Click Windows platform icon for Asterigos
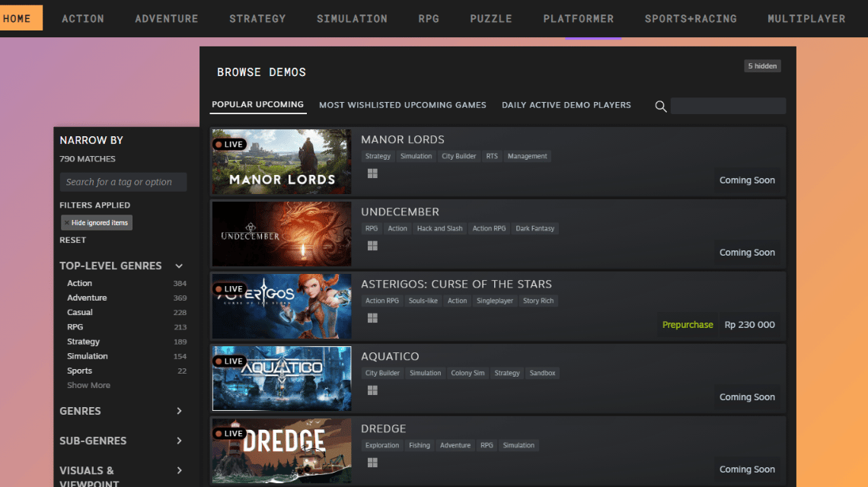Screen dimensions: 868x487 click(372, 318)
